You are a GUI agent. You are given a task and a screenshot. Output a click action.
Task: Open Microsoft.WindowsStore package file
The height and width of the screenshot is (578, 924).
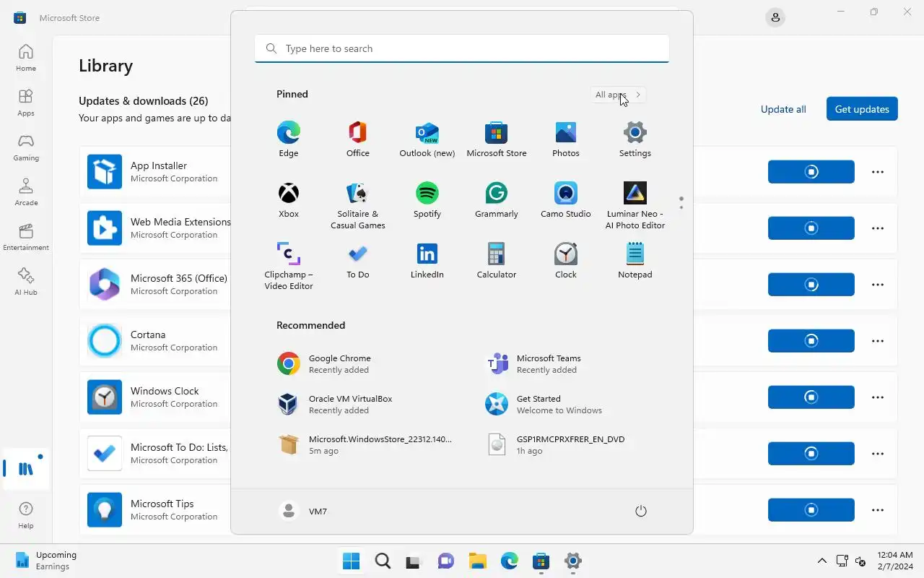(358, 445)
